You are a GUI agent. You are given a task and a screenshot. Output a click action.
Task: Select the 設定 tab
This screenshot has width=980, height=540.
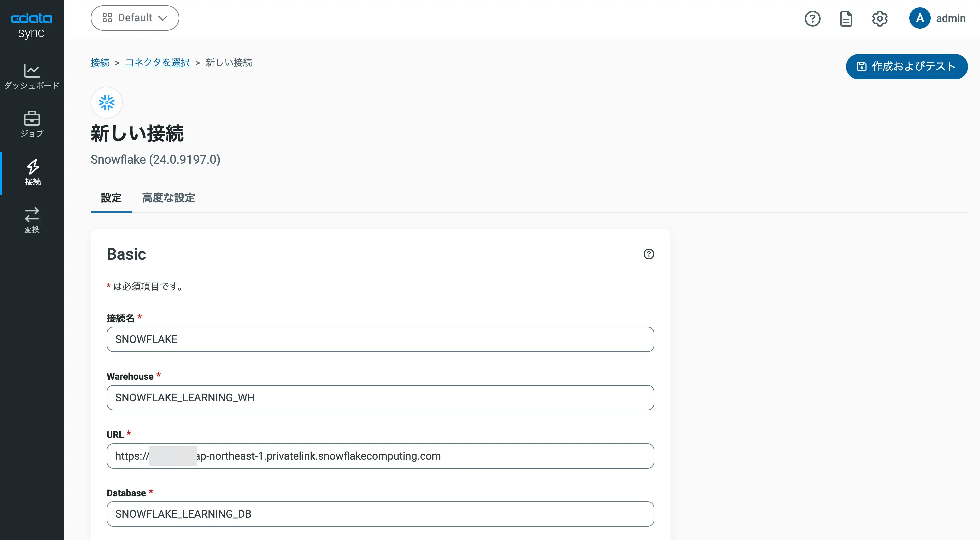[111, 198]
